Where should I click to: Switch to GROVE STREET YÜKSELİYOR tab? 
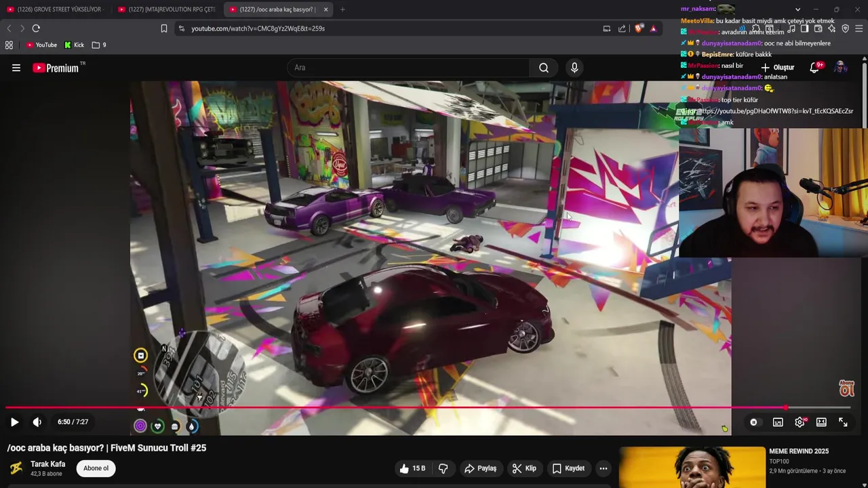coord(56,9)
